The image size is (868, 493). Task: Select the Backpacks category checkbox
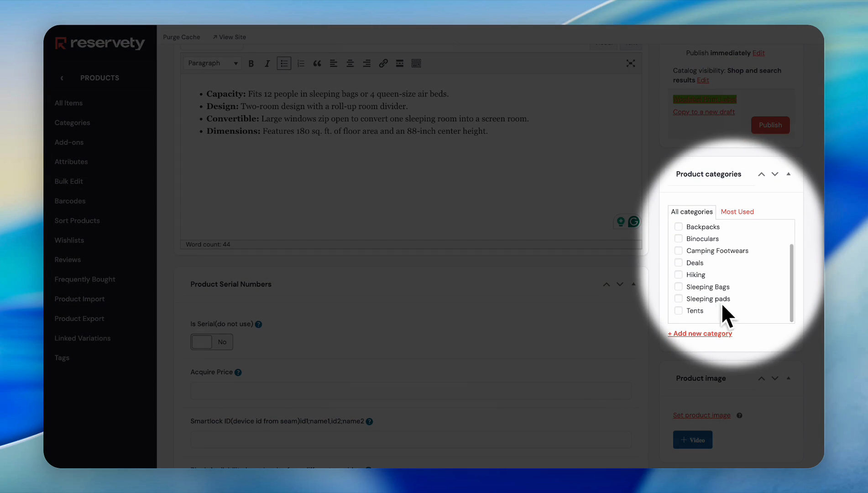pos(679,227)
